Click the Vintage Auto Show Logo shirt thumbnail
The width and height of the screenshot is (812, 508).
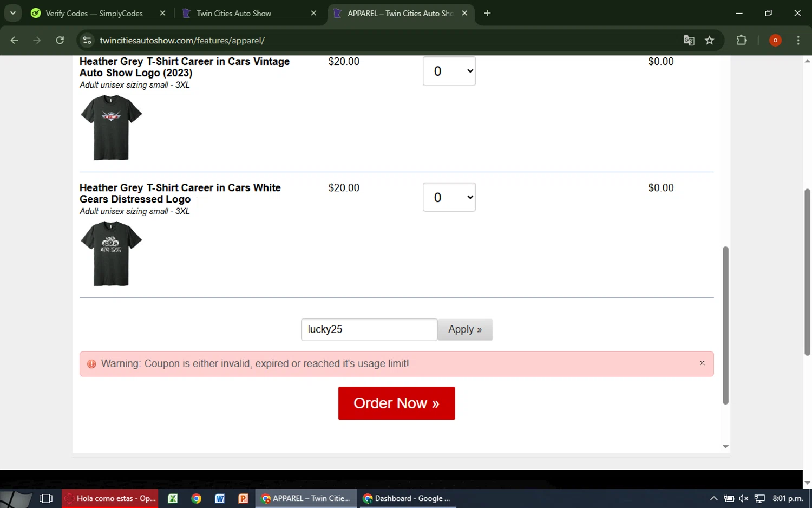coord(111,127)
